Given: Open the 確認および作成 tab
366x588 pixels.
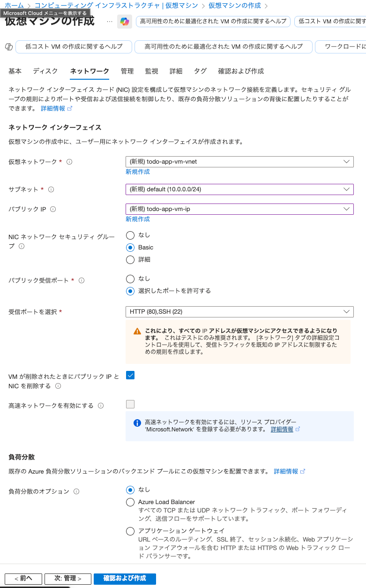Looking at the screenshot, I should click(x=241, y=71).
